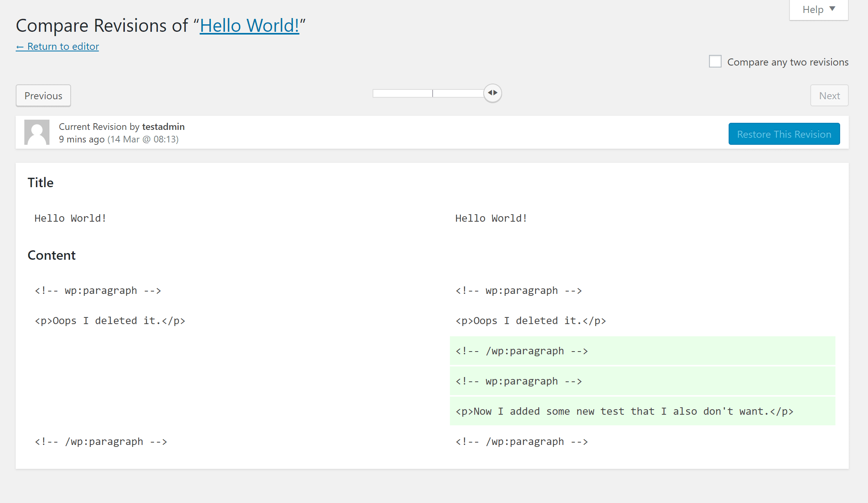Click the Previous button
Screen dimensions: 868x503
tap(42, 95)
